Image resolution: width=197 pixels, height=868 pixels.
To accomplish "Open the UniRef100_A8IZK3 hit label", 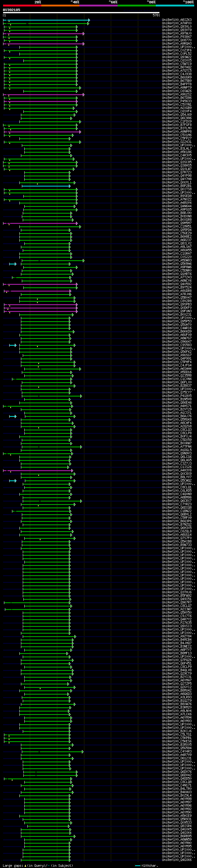I will point(176,20).
